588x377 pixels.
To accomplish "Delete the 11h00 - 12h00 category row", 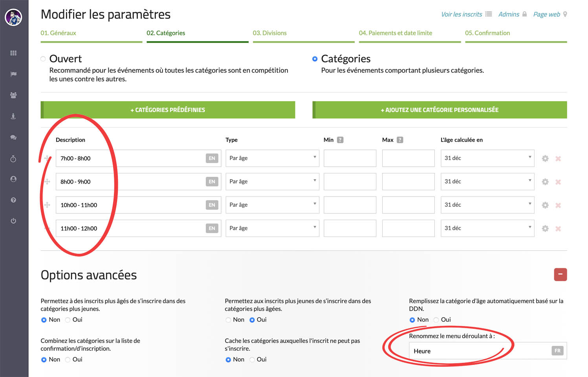I will coord(558,229).
